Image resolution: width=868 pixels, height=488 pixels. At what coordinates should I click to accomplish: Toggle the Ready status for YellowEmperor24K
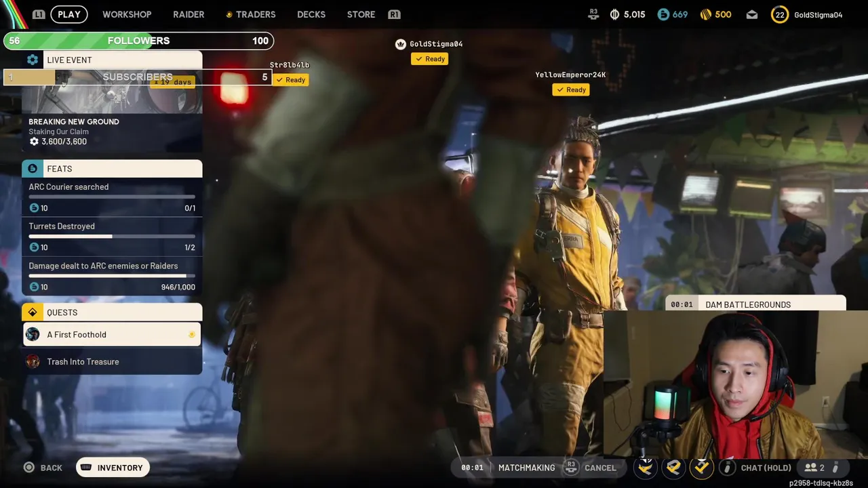click(x=570, y=89)
